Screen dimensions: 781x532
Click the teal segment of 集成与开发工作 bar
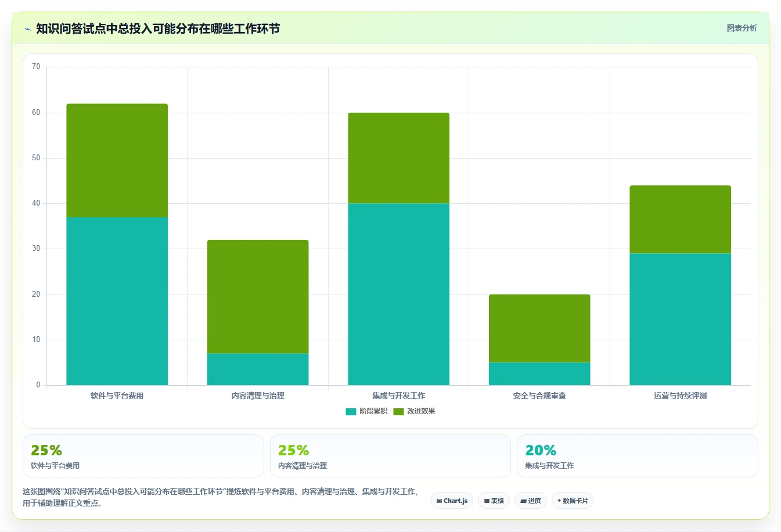pyautogui.click(x=399, y=294)
